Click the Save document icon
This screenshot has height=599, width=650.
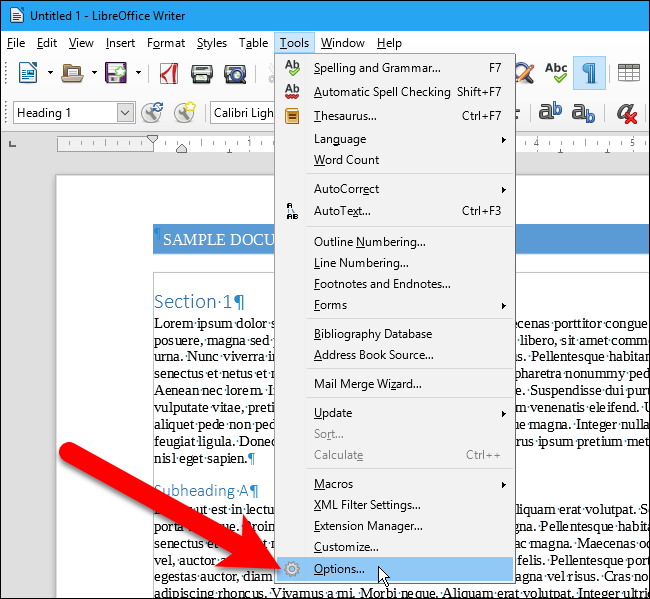point(116,72)
